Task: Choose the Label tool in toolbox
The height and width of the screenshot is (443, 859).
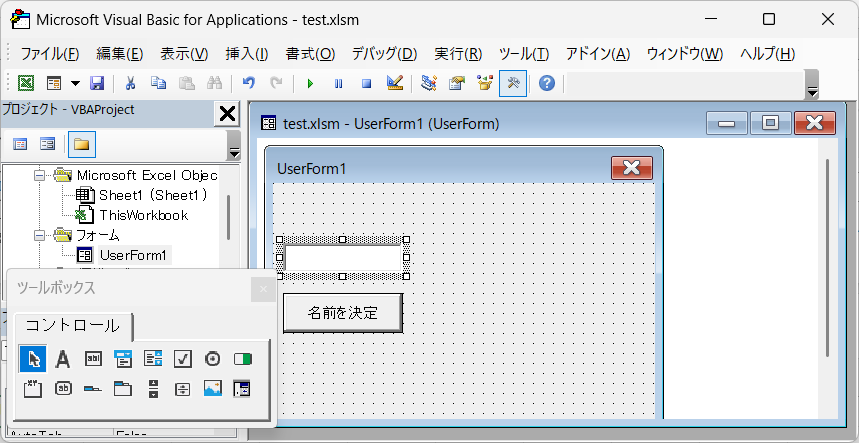Action: pyautogui.click(x=63, y=359)
